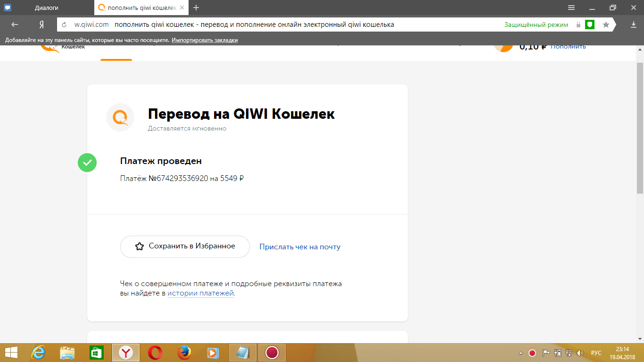Viewport: 644px width, 362px height.
Task: Click the green Protect shield icon
Action: [x=589, y=25]
